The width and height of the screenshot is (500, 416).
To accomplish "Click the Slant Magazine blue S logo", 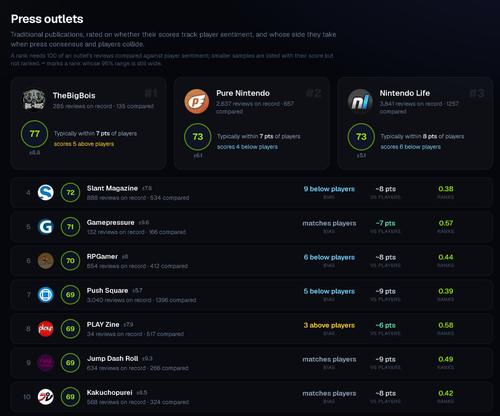I will click(x=46, y=193).
